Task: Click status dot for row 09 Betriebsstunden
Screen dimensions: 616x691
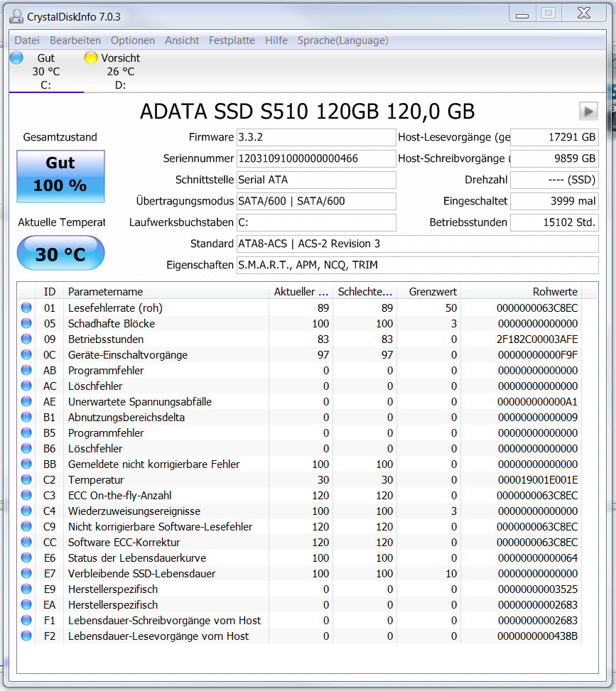Action: (26, 339)
